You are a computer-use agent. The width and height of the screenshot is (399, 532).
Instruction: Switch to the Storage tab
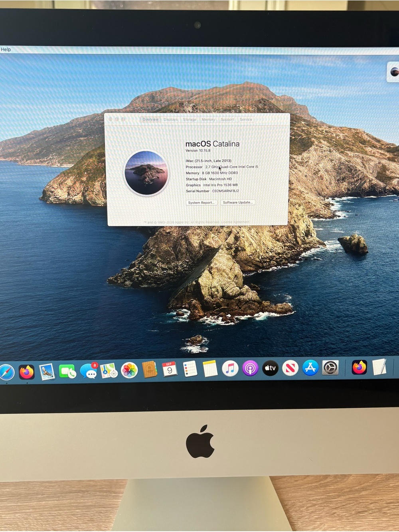point(190,119)
